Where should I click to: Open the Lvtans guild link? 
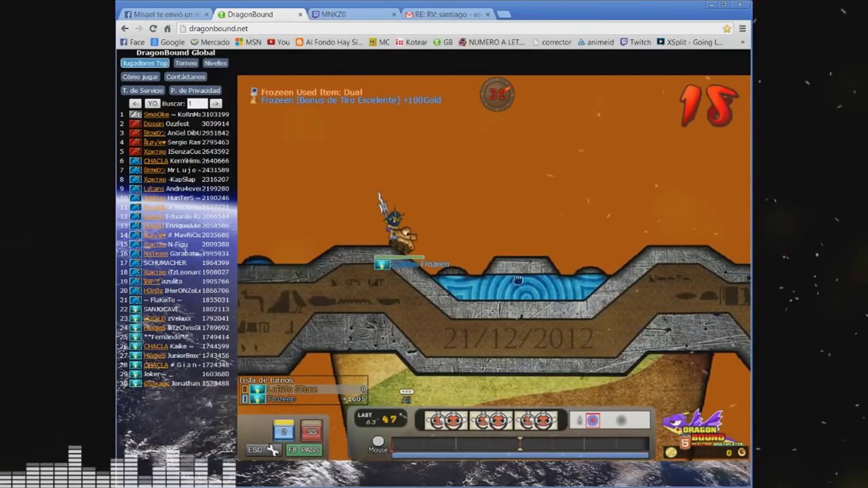tap(153, 188)
